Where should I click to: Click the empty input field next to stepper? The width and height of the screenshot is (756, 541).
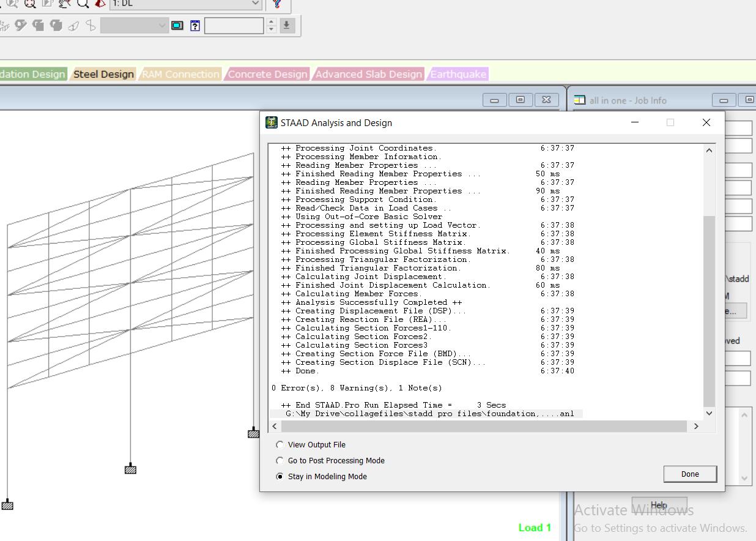[234, 26]
